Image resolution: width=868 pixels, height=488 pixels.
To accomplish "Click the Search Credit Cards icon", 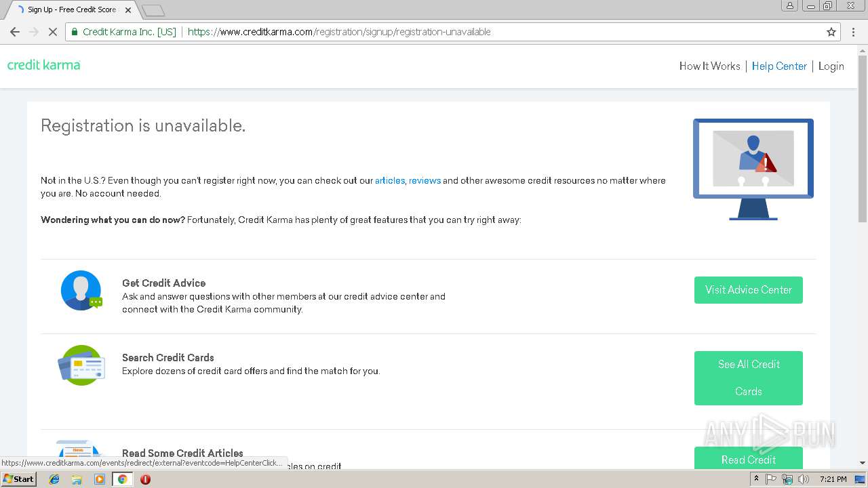I will coord(81,365).
